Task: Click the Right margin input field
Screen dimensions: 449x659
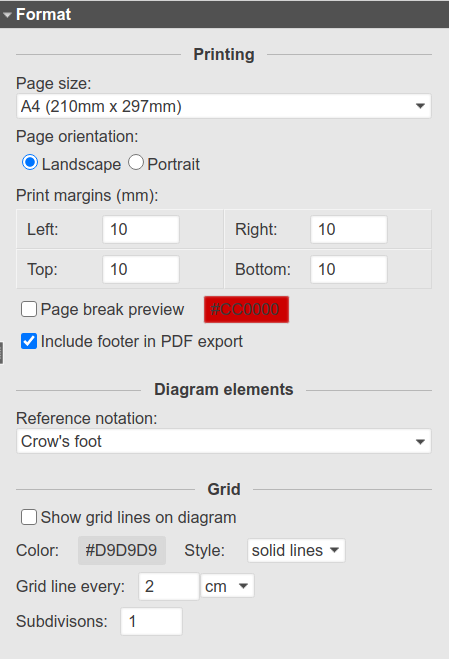Action: pos(349,229)
